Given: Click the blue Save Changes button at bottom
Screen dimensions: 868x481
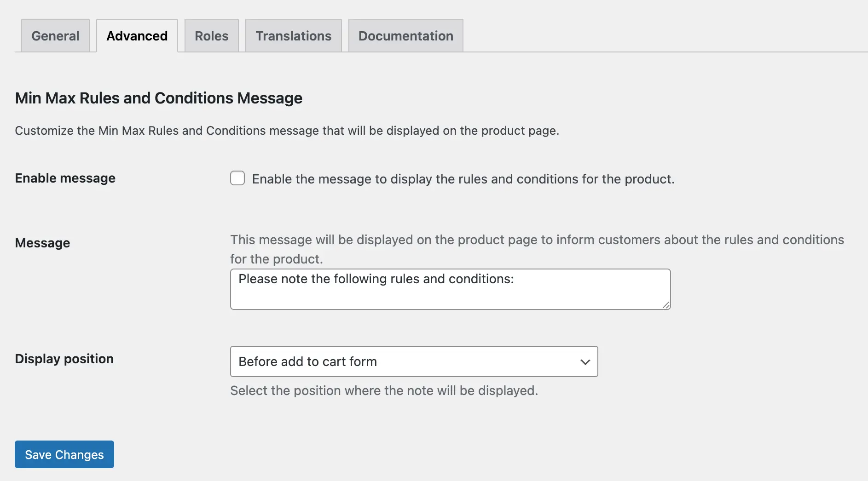Looking at the screenshot, I should point(64,454).
